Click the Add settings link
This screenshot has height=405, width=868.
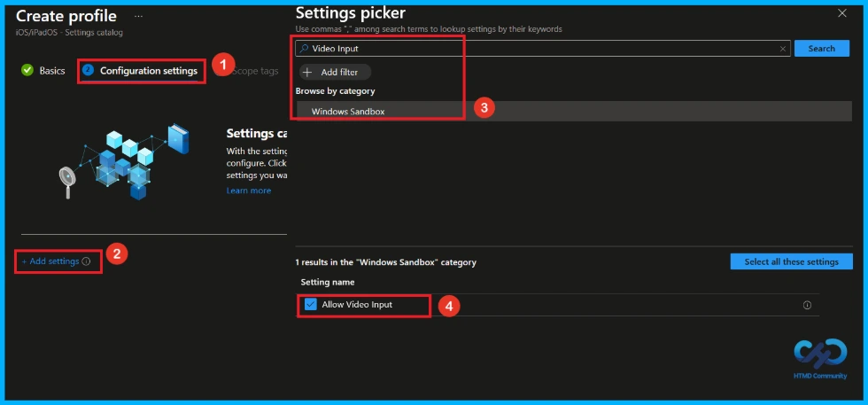click(x=50, y=261)
